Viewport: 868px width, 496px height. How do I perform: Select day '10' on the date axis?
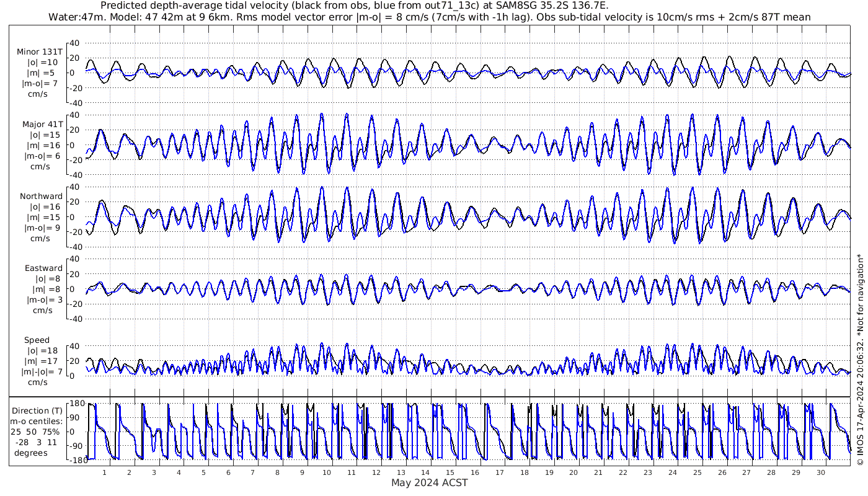[326, 472]
